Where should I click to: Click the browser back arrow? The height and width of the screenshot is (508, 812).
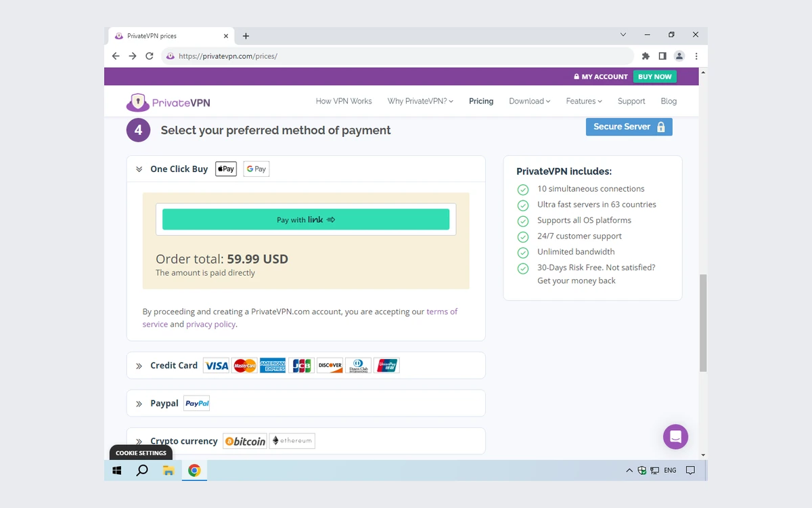pos(116,56)
